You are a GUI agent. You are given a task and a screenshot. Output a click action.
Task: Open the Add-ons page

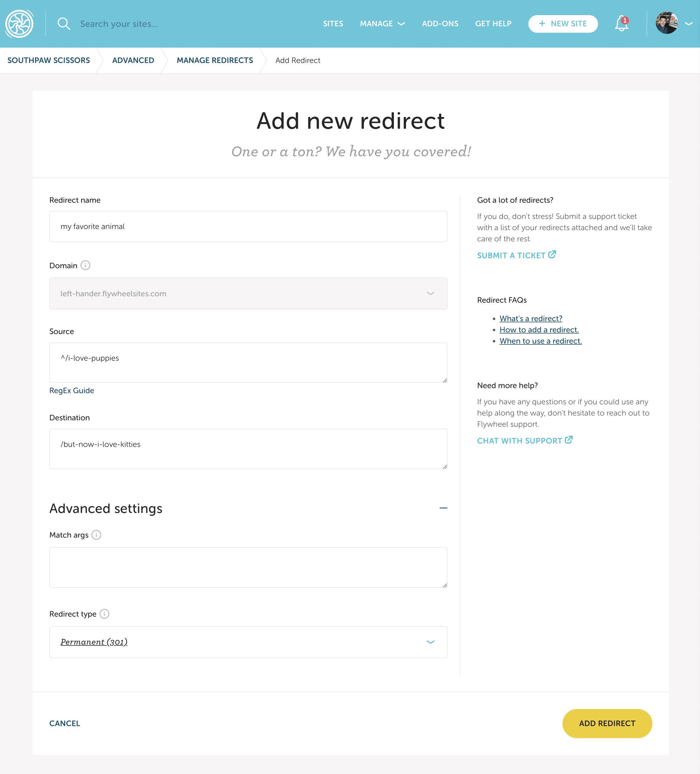(x=440, y=24)
